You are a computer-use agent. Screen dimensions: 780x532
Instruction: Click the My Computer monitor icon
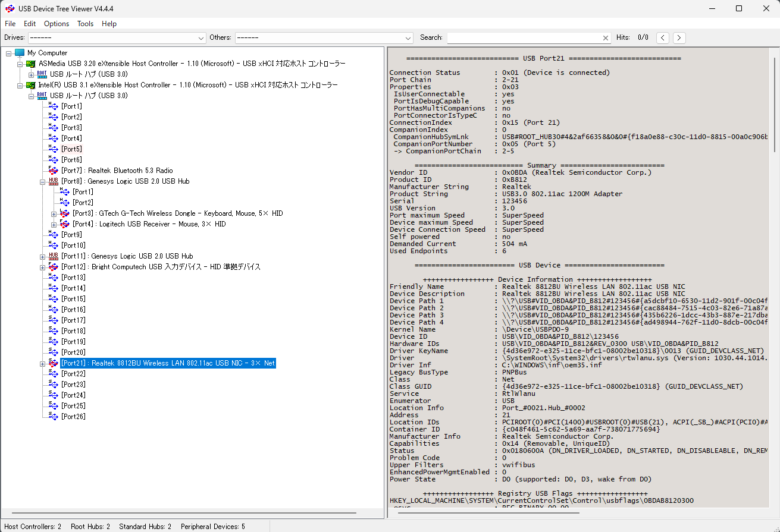[20, 53]
